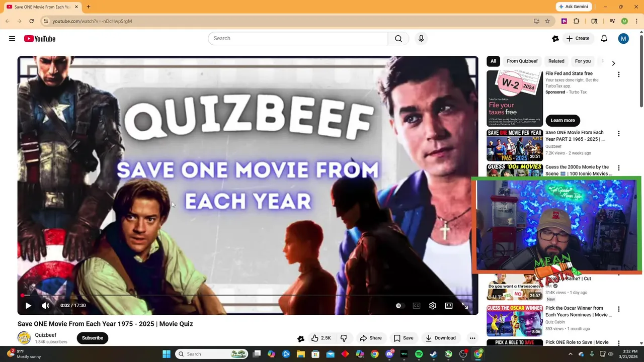Select the From Quizbeef chip
The height and width of the screenshot is (362, 644).
522,61
